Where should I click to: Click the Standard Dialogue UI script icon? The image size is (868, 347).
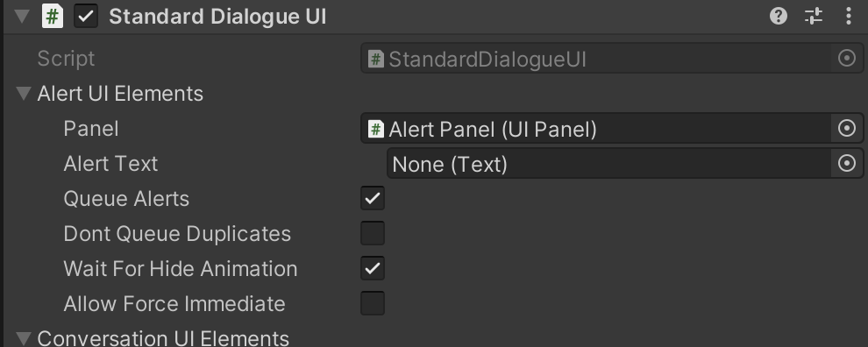(x=52, y=16)
